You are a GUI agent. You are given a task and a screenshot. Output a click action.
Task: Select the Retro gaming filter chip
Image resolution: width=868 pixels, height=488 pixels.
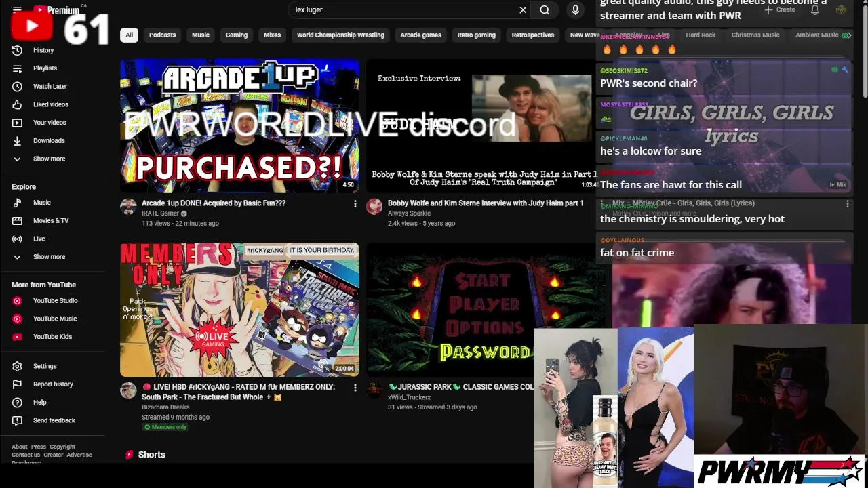point(476,35)
